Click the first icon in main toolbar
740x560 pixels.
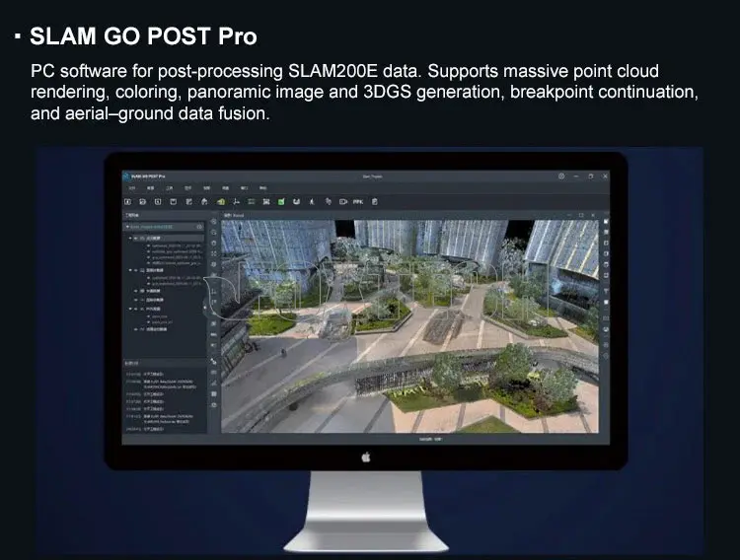(x=128, y=202)
